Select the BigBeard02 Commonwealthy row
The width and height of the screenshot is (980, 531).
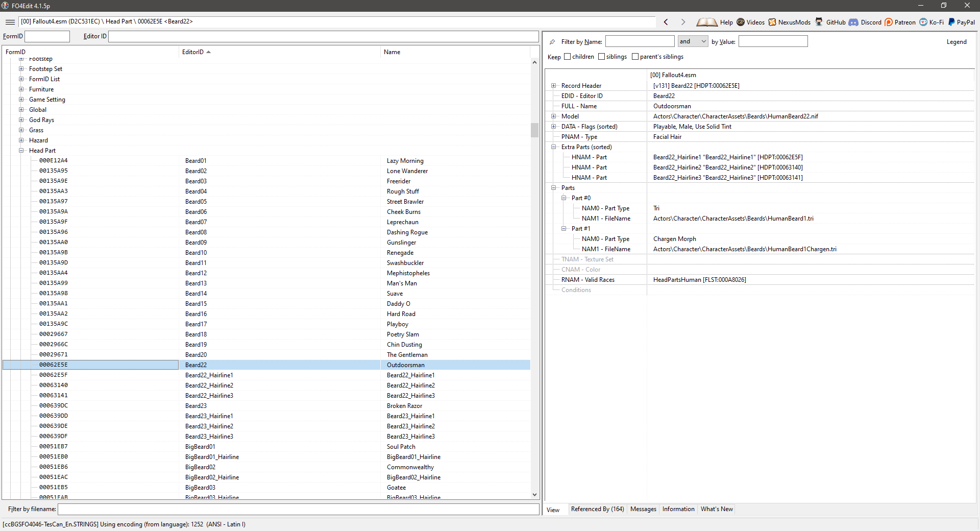pos(266,467)
